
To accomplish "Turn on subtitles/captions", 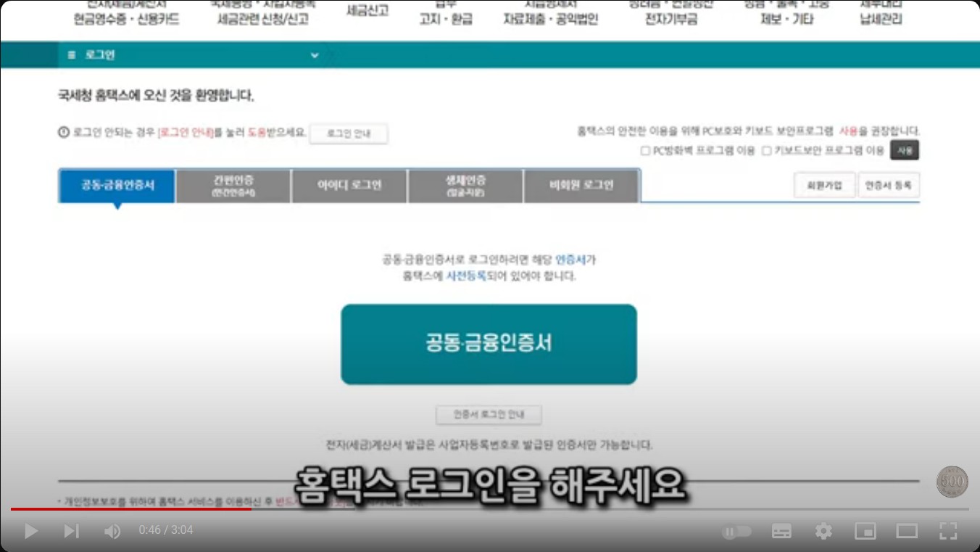I will [781, 531].
